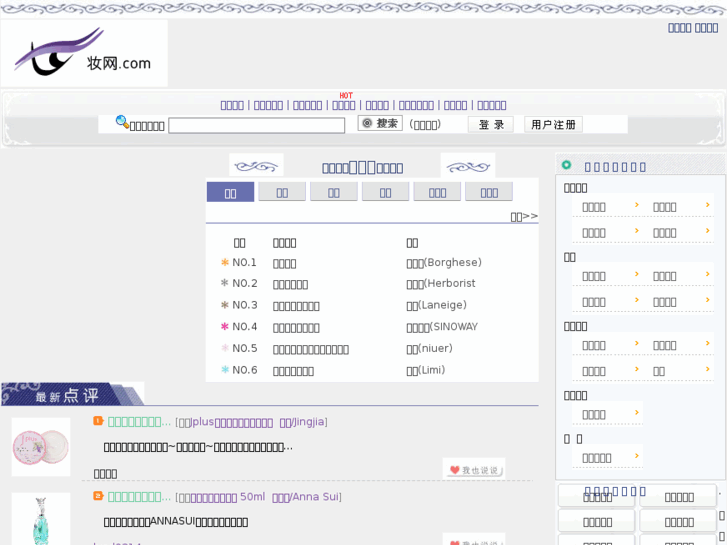This screenshot has width=727, height=545.
Task: Click the pale pink star beside NO.5
Action: [x=225, y=348]
